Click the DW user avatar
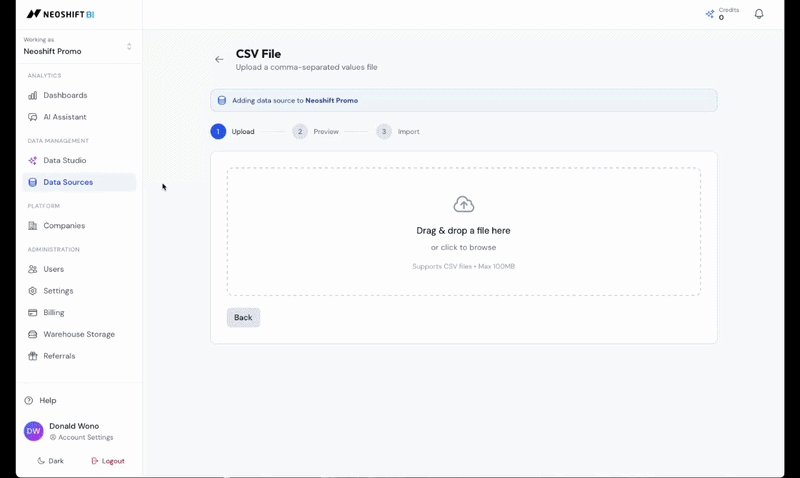The height and width of the screenshot is (478, 800). coord(34,431)
